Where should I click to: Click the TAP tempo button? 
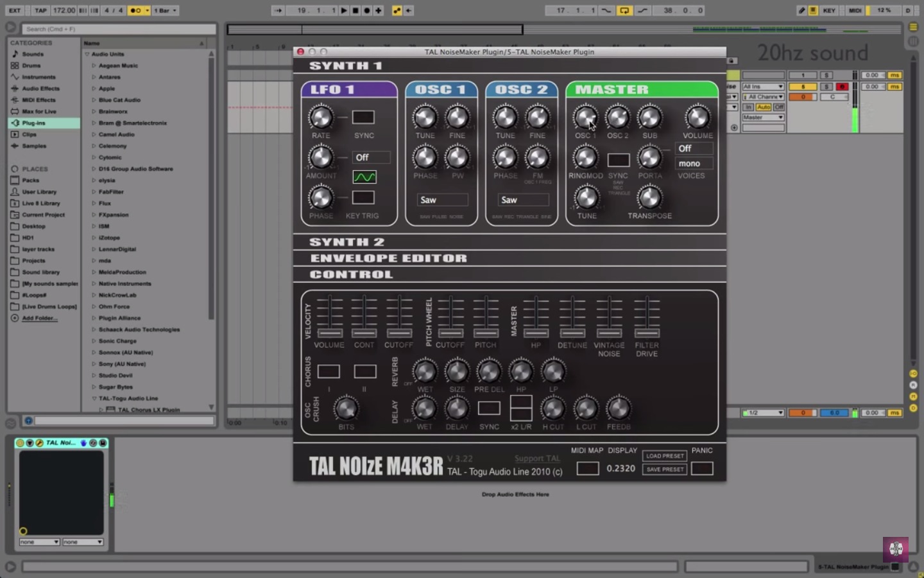40,10
